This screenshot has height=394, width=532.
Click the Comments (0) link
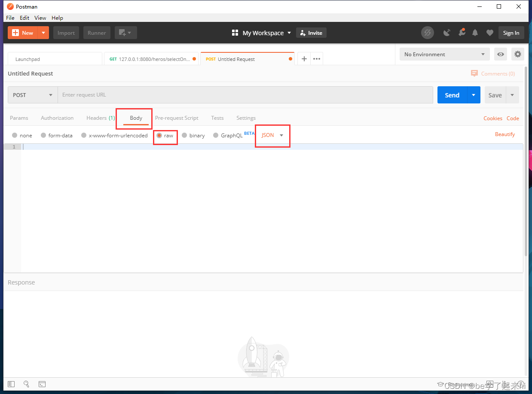[x=498, y=74]
